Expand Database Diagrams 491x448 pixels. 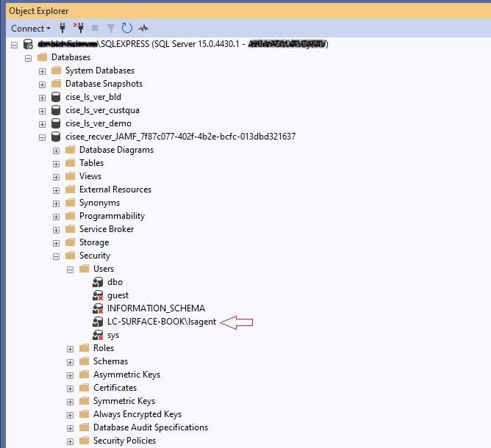coord(56,151)
